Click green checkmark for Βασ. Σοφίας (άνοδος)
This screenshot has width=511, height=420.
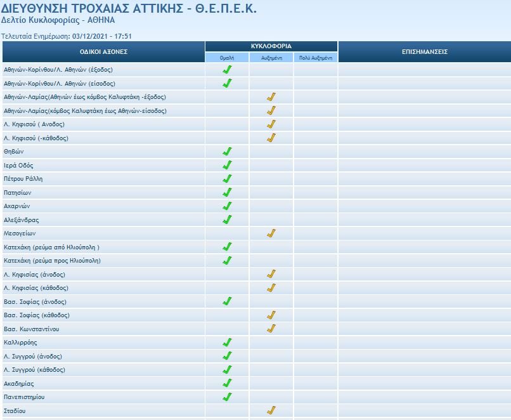point(227,301)
